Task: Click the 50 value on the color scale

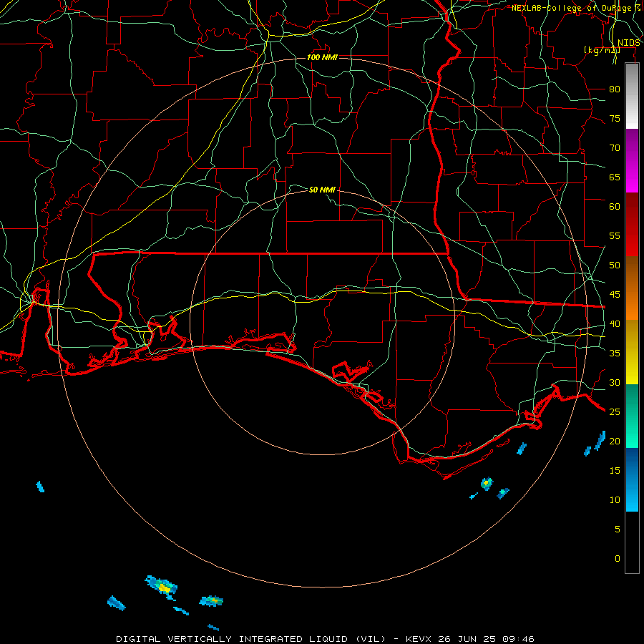Action: click(x=615, y=265)
